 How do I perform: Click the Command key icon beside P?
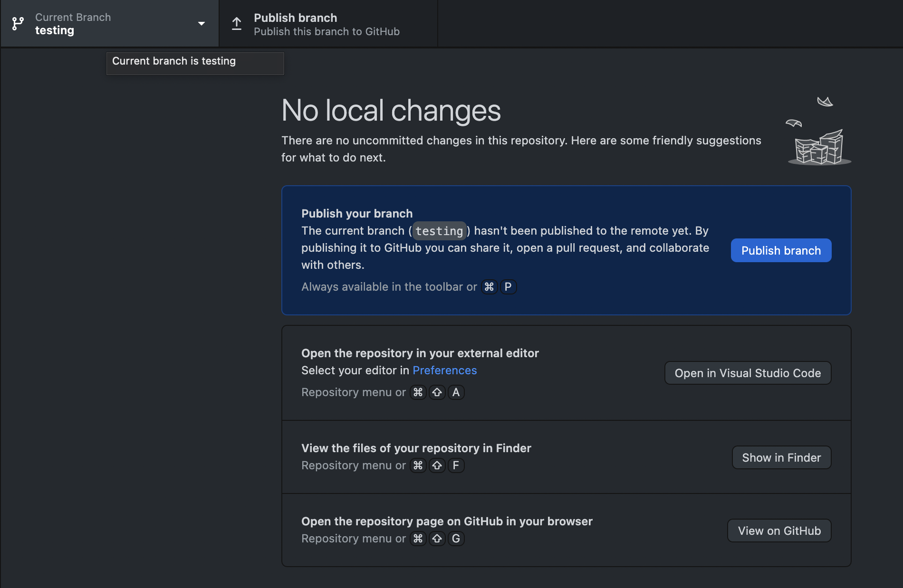(489, 287)
